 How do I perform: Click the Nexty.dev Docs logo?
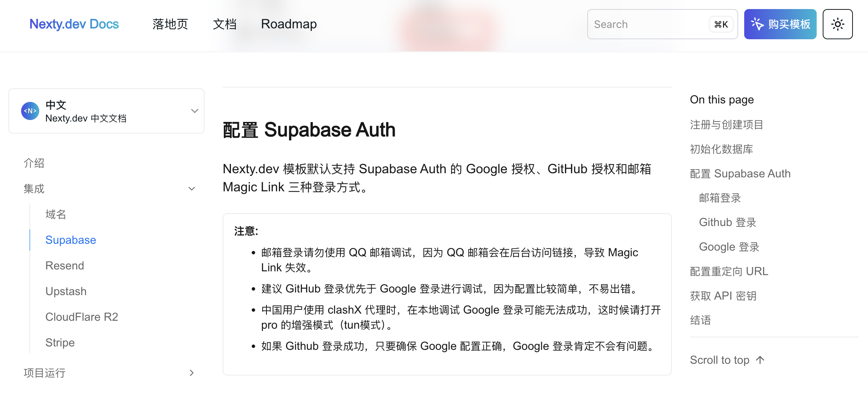tap(74, 24)
